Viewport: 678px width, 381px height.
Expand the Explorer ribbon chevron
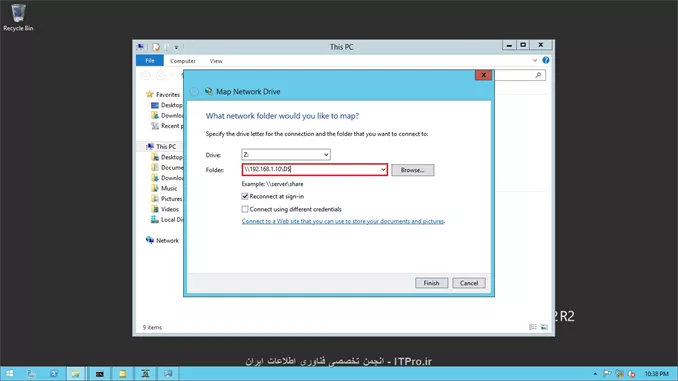pos(535,61)
